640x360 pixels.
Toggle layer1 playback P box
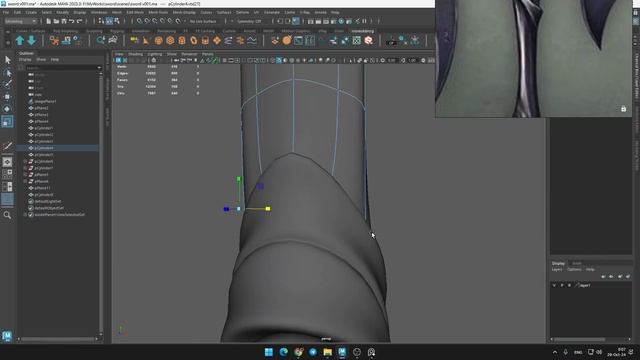click(x=562, y=285)
